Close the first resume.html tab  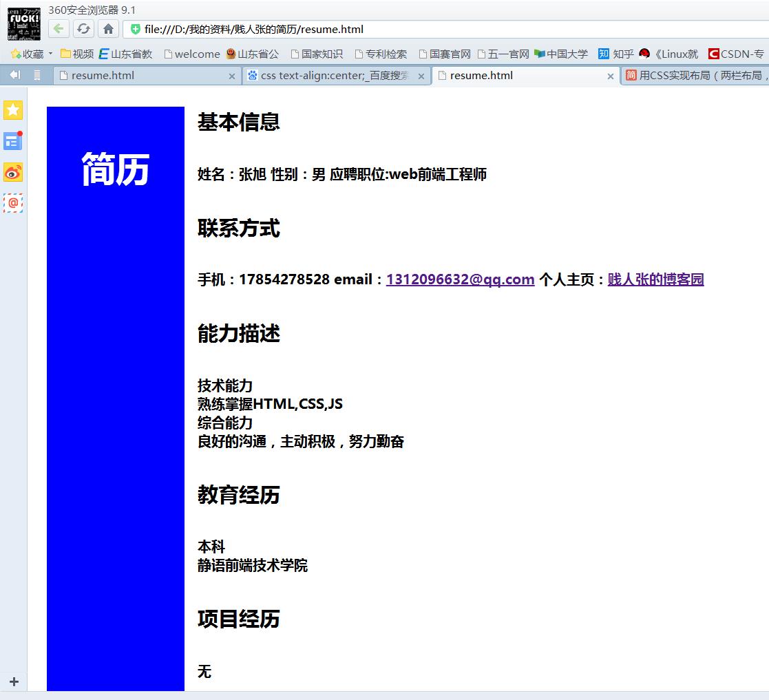pyautogui.click(x=232, y=76)
